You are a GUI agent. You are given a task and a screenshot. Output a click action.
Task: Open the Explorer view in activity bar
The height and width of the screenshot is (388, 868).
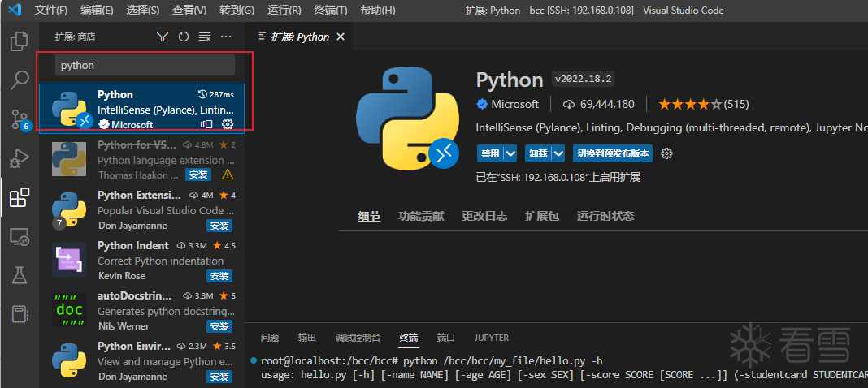coord(20,41)
